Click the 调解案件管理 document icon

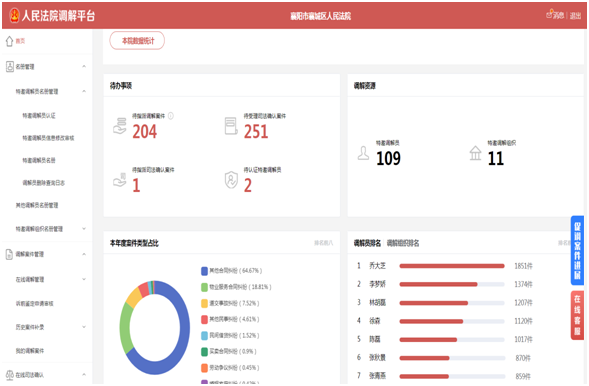tap(9, 254)
